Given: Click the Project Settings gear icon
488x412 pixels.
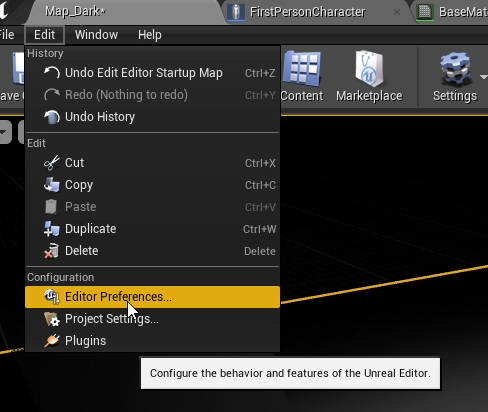Looking at the screenshot, I should 52,319.
